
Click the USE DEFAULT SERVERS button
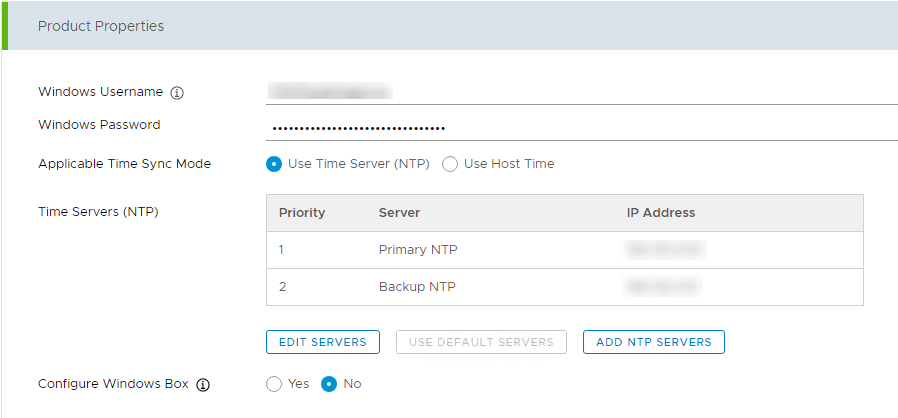481,342
